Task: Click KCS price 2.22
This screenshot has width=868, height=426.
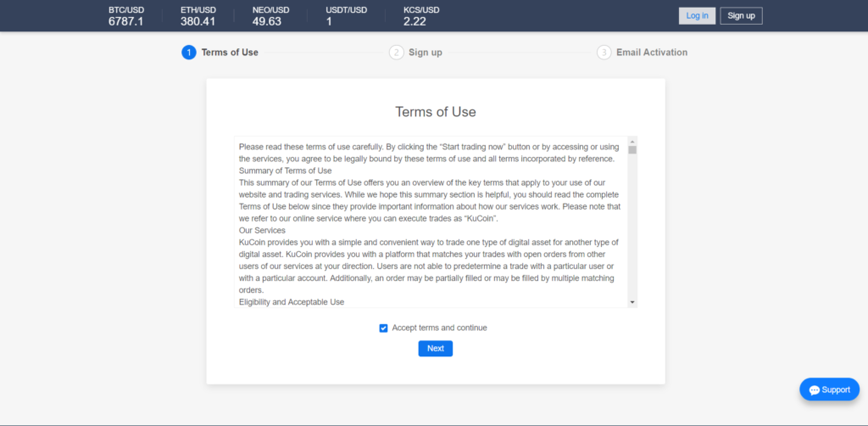Action: pos(415,21)
